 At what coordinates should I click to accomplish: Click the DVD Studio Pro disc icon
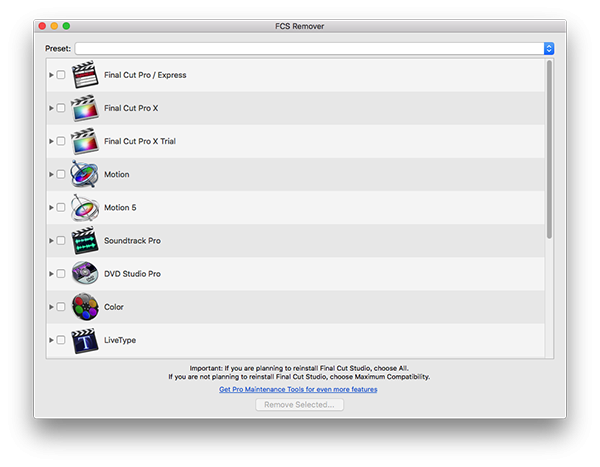[85, 273]
